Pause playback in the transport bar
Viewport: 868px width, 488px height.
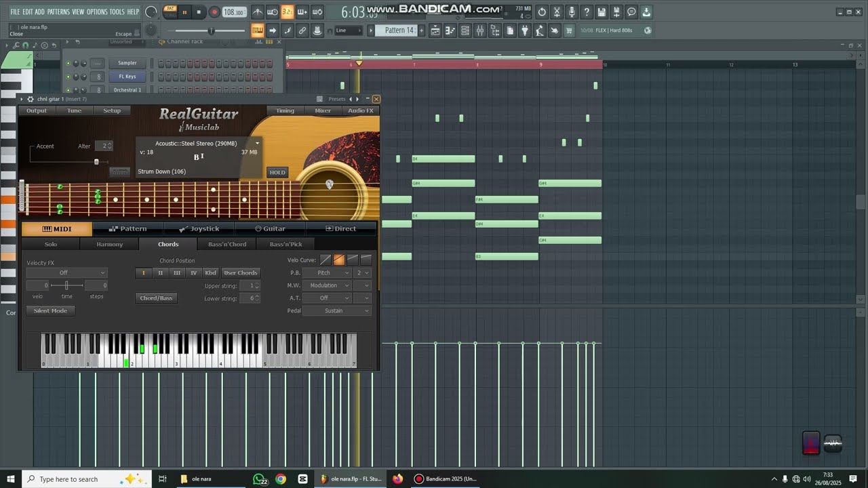point(184,12)
